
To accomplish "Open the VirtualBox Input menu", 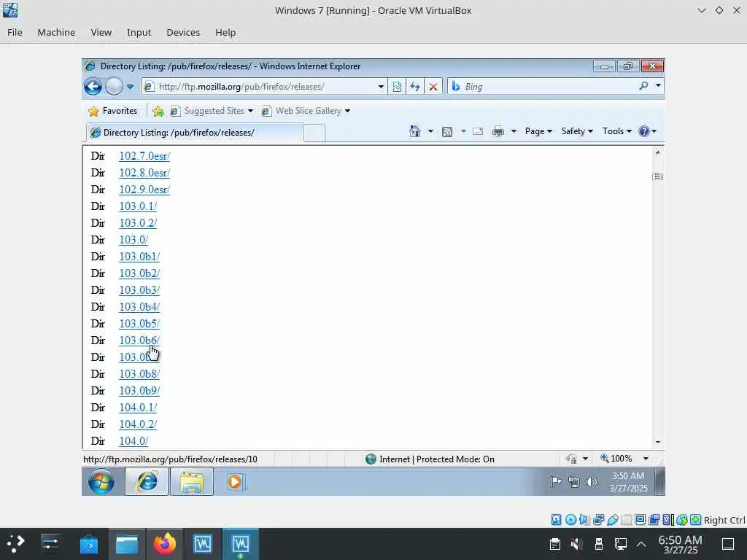I will (139, 32).
